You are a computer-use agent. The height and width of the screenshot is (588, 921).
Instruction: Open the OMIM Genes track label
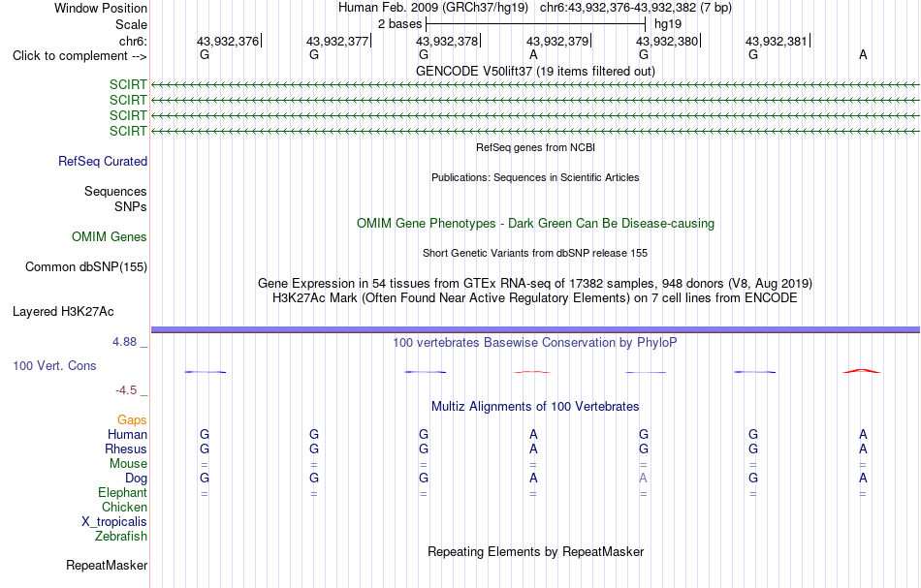pos(109,237)
